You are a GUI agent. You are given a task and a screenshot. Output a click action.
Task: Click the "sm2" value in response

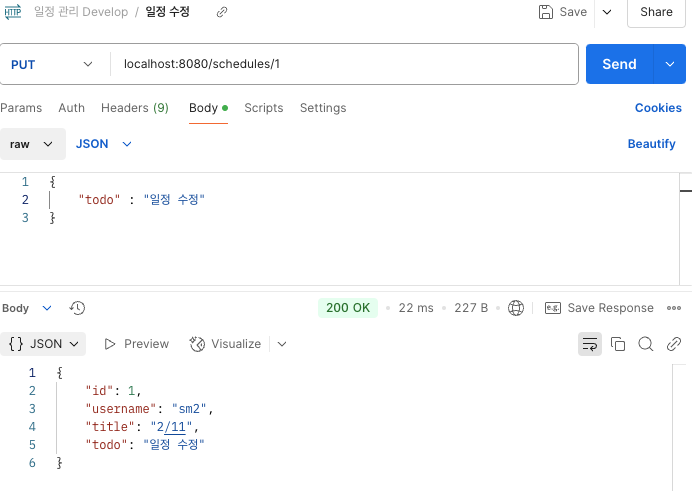tap(189, 409)
